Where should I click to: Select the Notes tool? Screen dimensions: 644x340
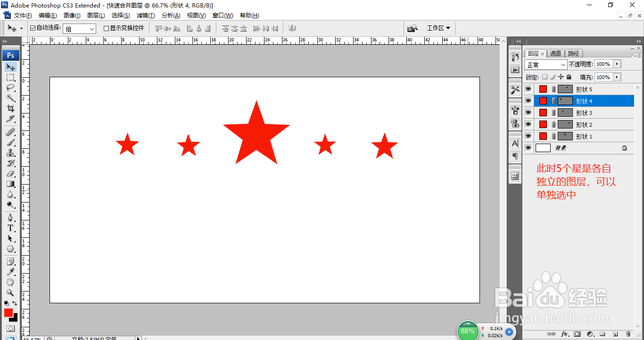click(10, 261)
